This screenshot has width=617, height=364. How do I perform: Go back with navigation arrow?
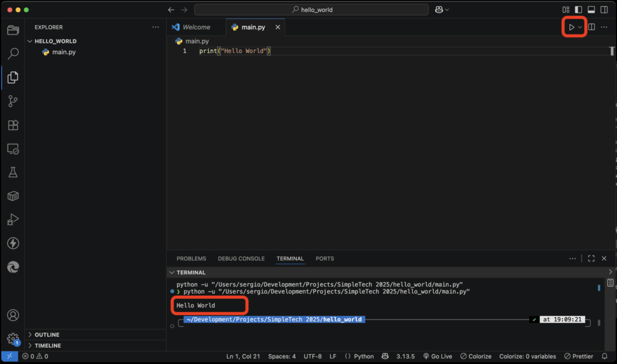(171, 10)
